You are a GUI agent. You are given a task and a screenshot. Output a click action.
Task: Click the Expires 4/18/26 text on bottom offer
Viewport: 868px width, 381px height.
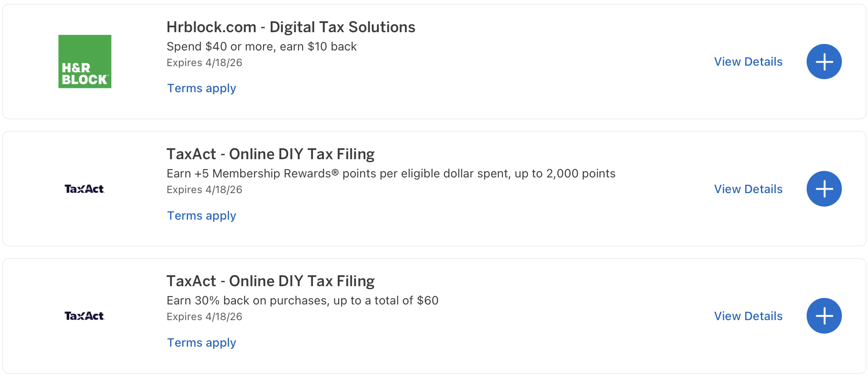click(204, 316)
